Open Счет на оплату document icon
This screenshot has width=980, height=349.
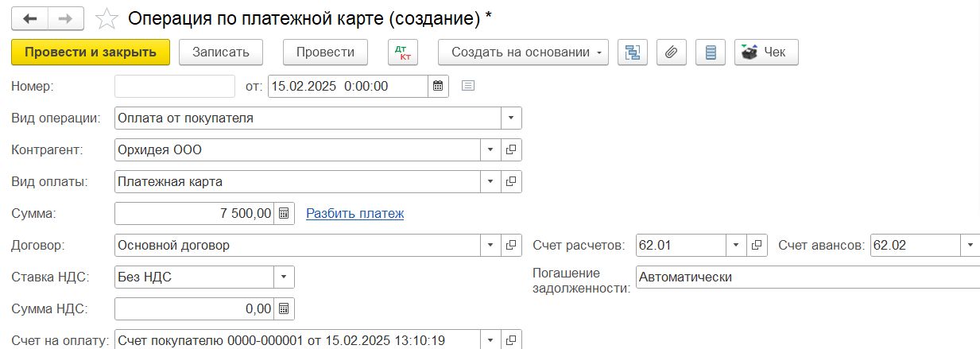coord(512,339)
